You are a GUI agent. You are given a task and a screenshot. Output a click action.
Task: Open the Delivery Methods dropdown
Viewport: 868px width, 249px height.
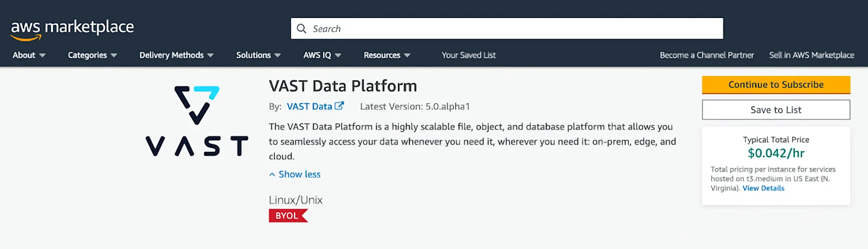(176, 55)
